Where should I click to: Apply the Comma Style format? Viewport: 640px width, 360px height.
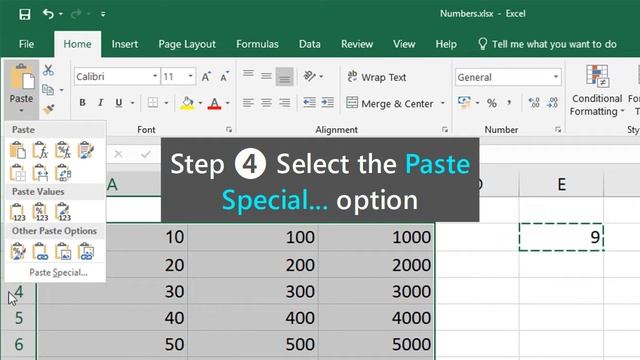pos(509,103)
